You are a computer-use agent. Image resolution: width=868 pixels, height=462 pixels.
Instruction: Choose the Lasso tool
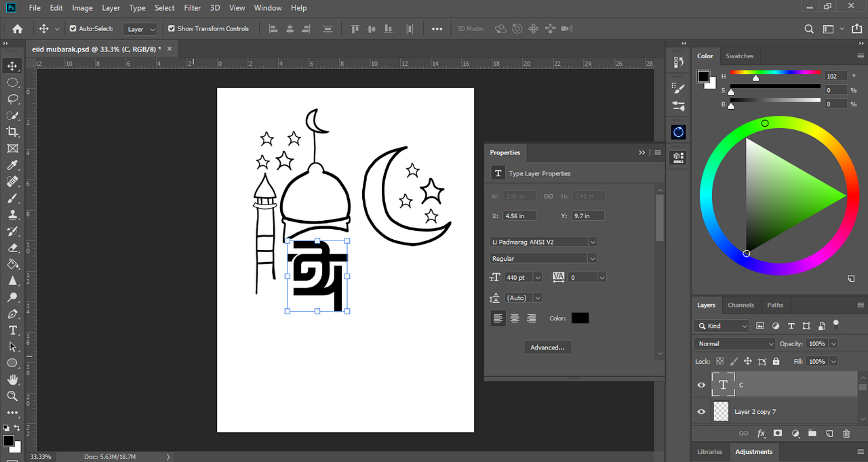coord(12,99)
